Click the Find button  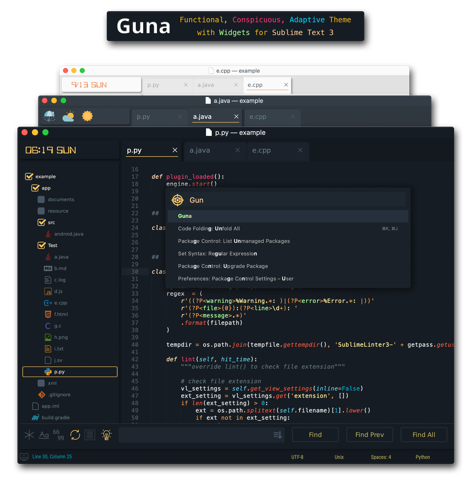[315, 435]
